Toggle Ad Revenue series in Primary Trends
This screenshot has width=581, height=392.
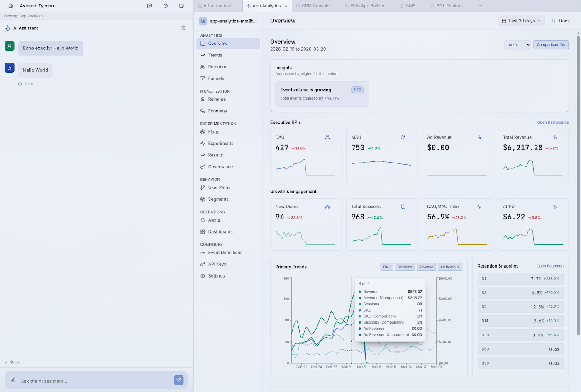[450, 267]
